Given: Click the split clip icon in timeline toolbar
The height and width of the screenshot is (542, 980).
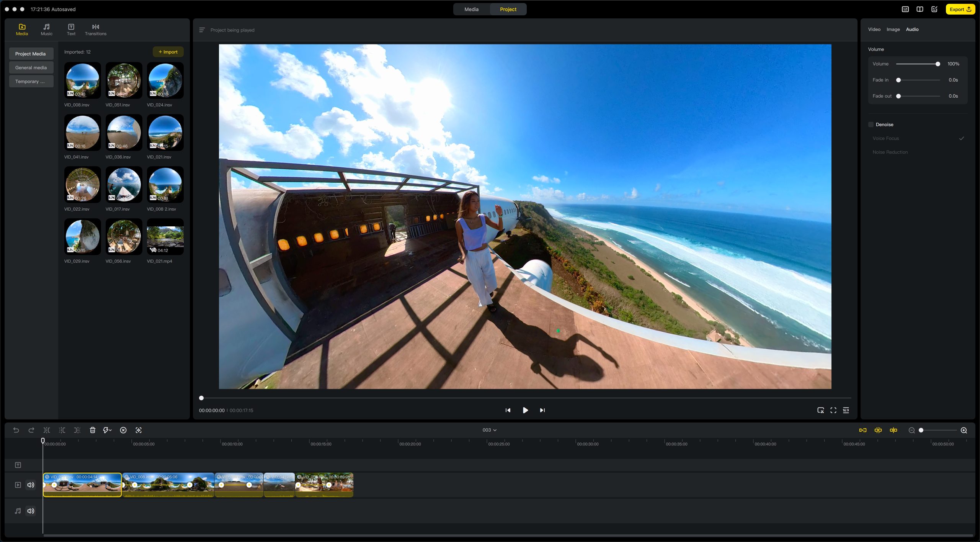Looking at the screenshot, I should [x=47, y=430].
